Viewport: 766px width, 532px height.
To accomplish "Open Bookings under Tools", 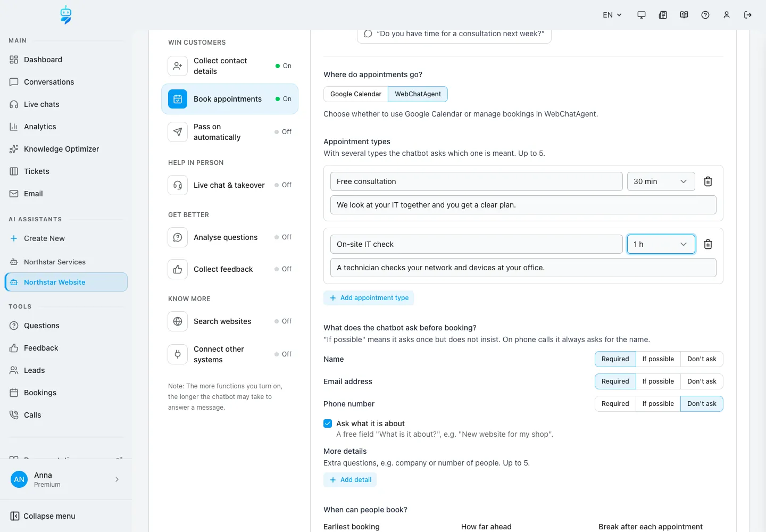I will [66, 393].
